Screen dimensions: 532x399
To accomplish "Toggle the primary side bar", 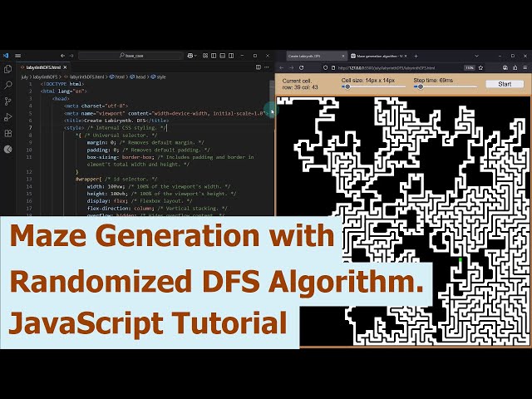I will point(214,56).
